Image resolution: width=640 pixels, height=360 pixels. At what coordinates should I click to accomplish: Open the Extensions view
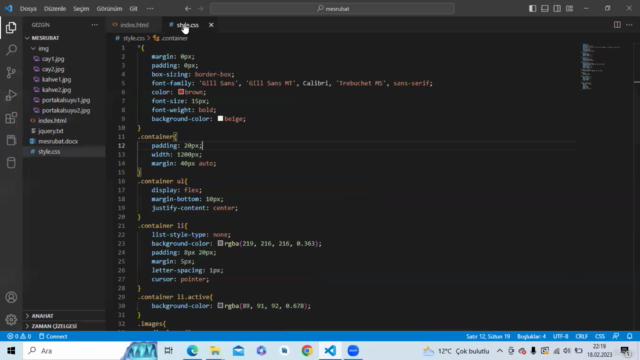tap(11, 118)
